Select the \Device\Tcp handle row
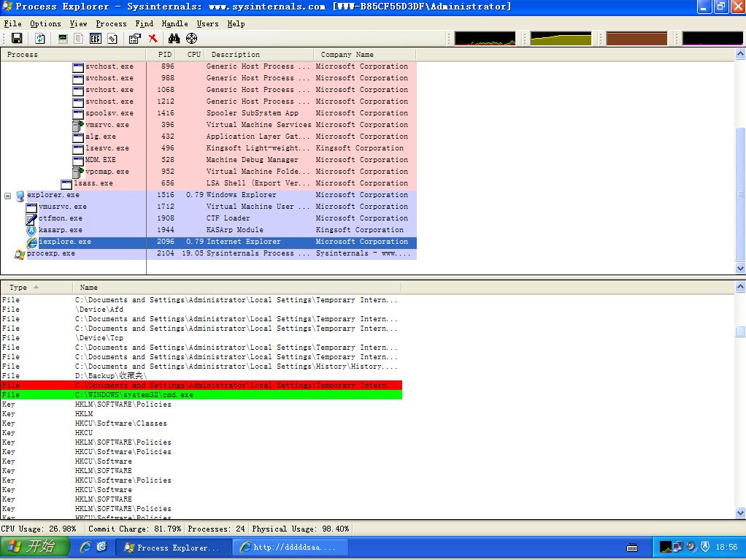The height and width of the screenshot is (560, 746). tap(201, 338)
